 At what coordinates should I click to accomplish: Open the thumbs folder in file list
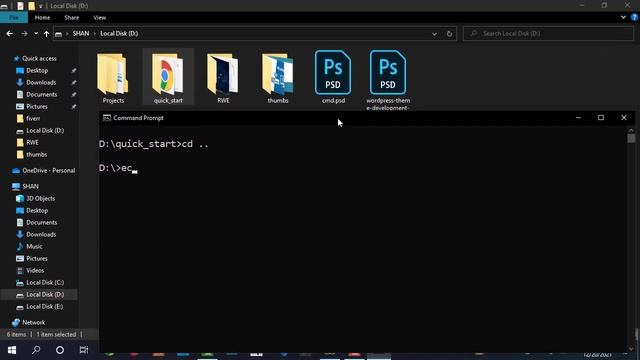[x=278, y=78]
